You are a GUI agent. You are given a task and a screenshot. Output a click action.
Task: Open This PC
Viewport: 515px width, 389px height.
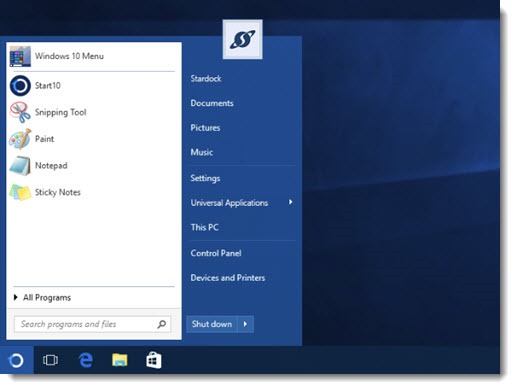[x=205, y=227]
